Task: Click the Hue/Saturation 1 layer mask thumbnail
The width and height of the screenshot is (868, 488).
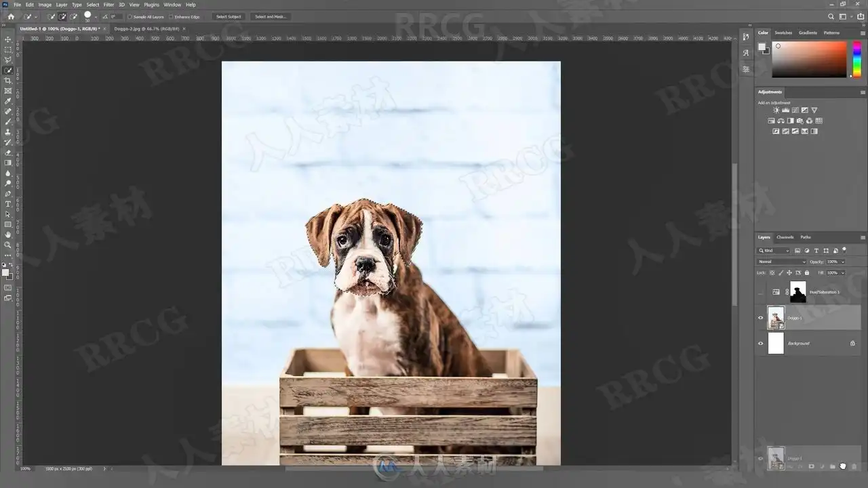Action: (x=798, y=292)
